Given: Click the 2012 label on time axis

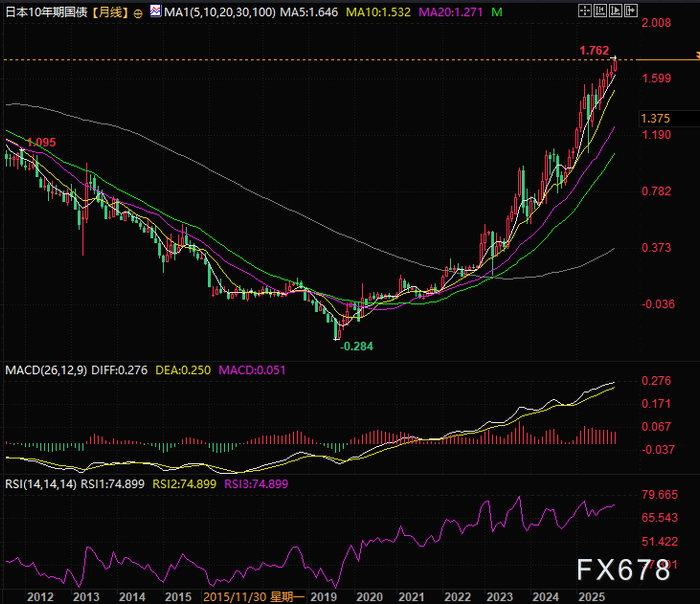Looking at the screenshot, I should point(40,597).
